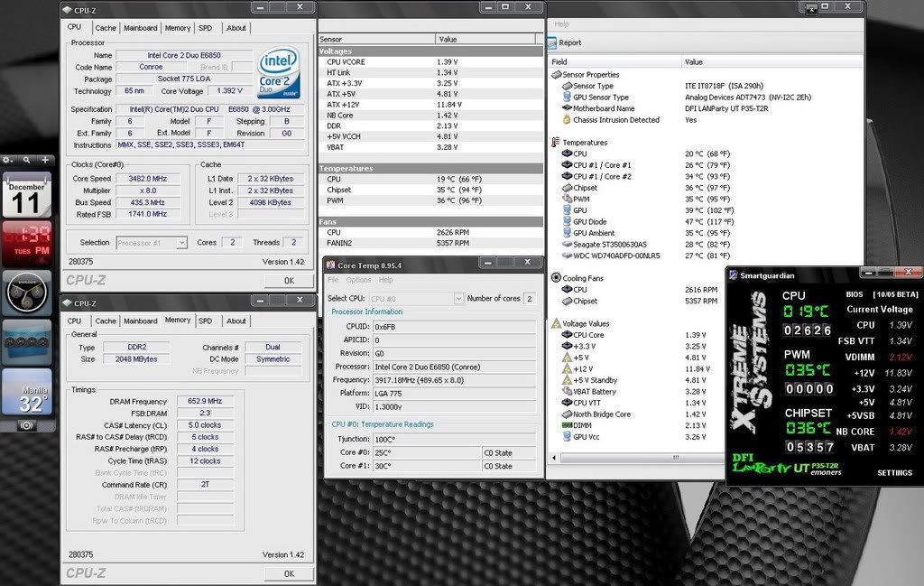Click OK in the CPU-Z memory timings window
This screenshot has height=586, width=924.
(289, 573)
